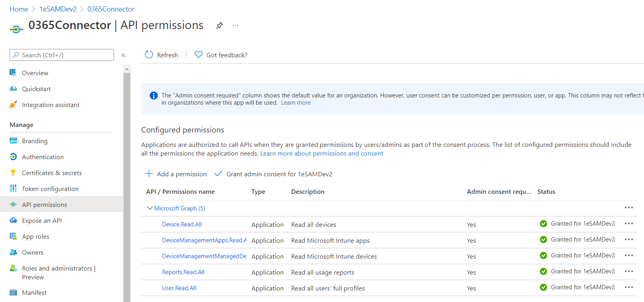Click the Expose an API cloud icon

(13, 220)
